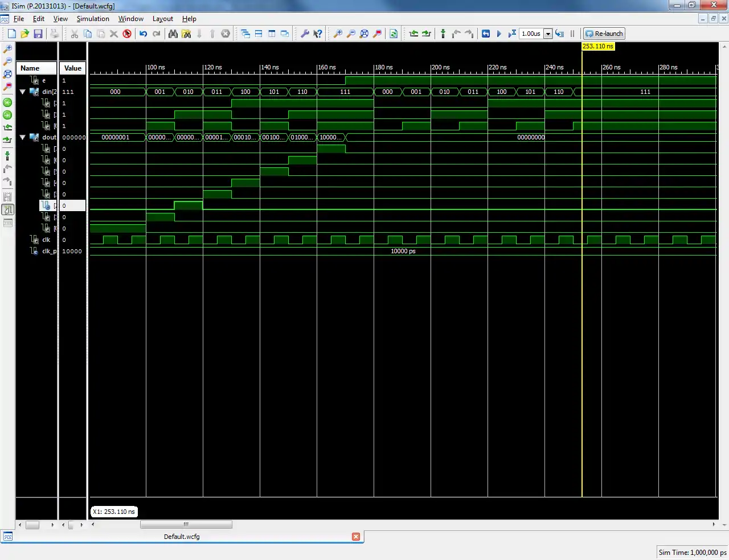
Task: Open the Simulation menu
Action: (93, 19)
